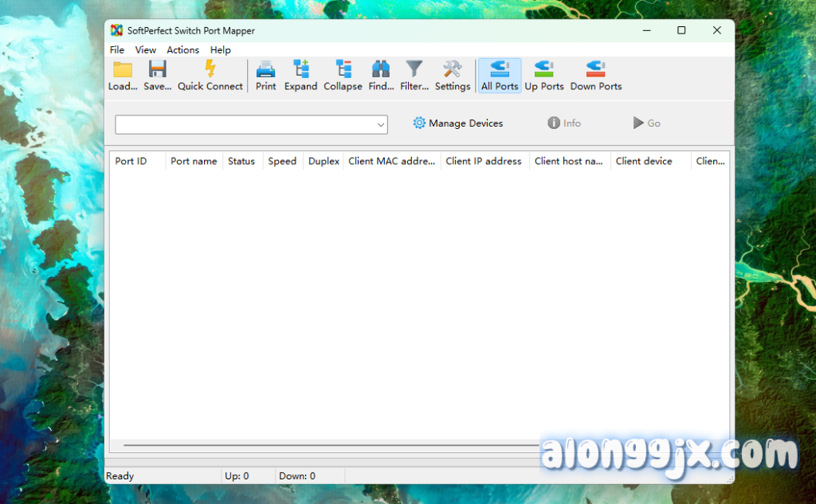Expand all tree entries via toolbar

click(x=300, y=70)
